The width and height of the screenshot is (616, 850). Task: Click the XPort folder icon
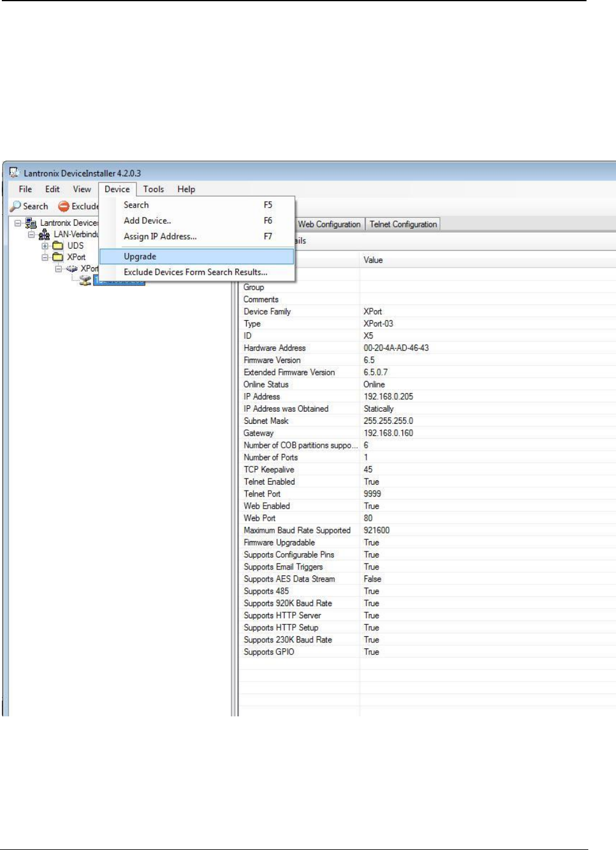58,257
